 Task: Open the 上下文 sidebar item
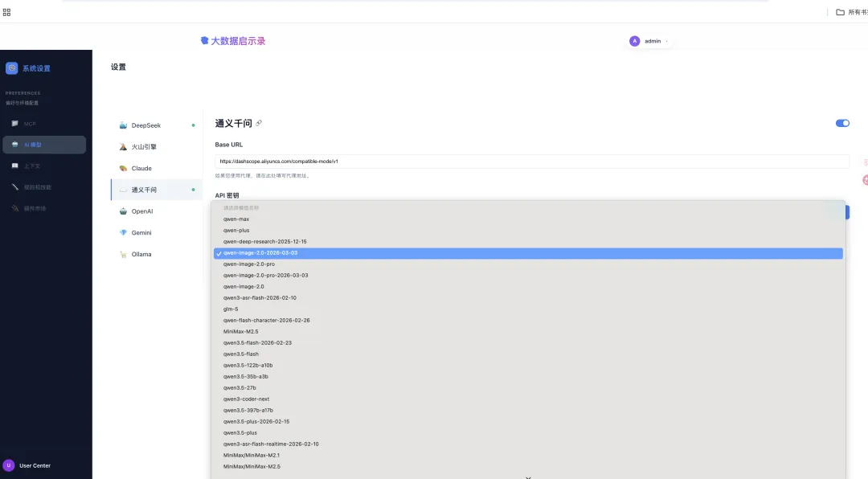pyautogui.click(x=44, y=166)
